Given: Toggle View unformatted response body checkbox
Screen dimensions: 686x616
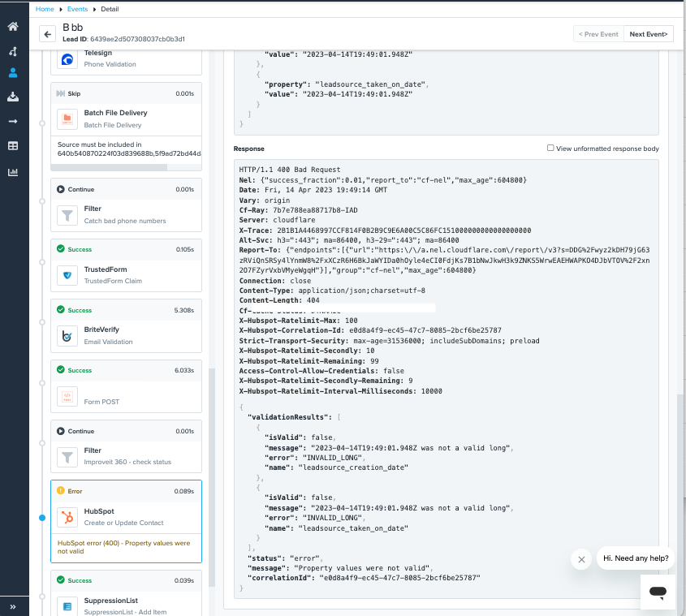Looking at the screenshot, I should (x=550, y=148).
